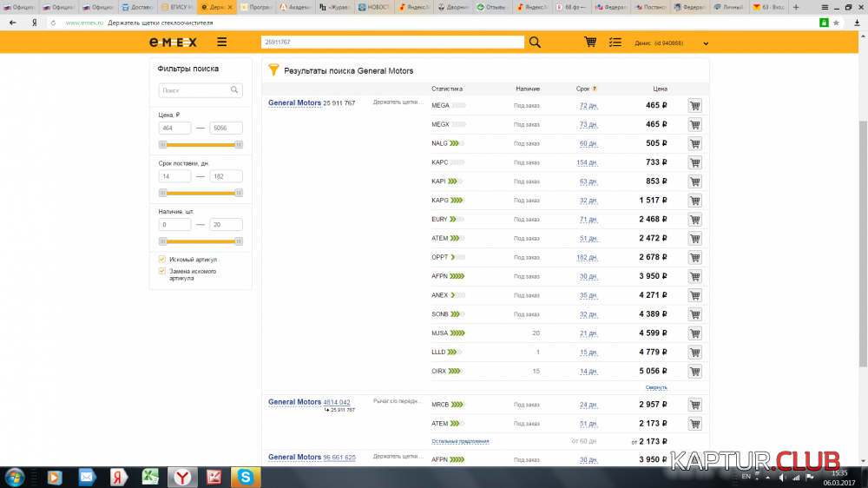Open Yandex Browser from the taskbar
This screenshot has width=868, height=488.
pyautogui.click(x=182, y=477)
